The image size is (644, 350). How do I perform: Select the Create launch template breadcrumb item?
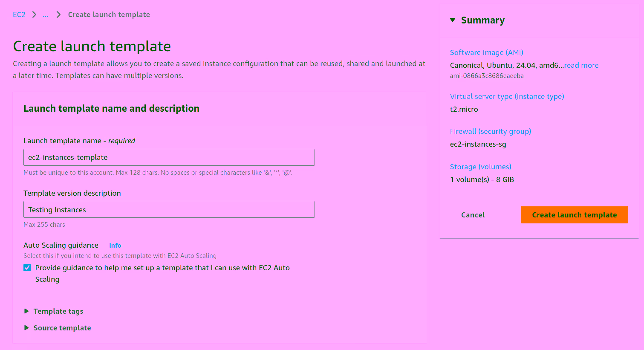(x=109, y=15)
